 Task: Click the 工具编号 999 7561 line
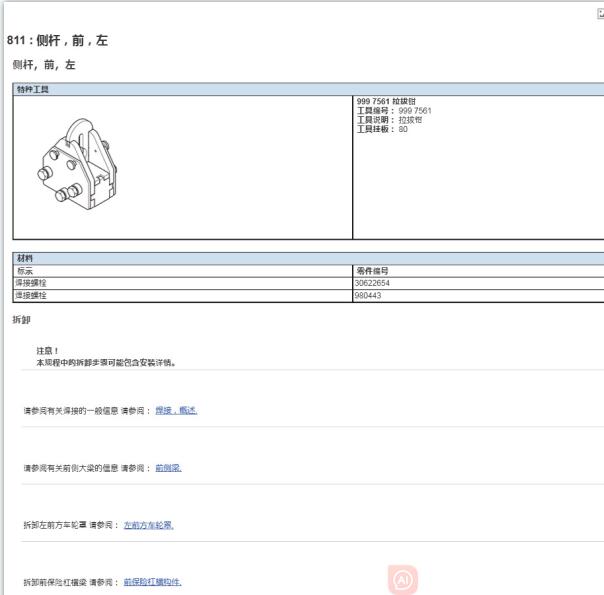(x=394, y=111)
